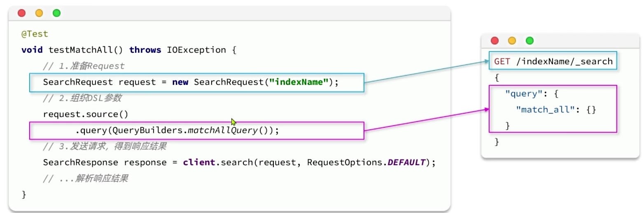
Task: Click the green maximize dot on the Java code window
Action: (56, 13)
